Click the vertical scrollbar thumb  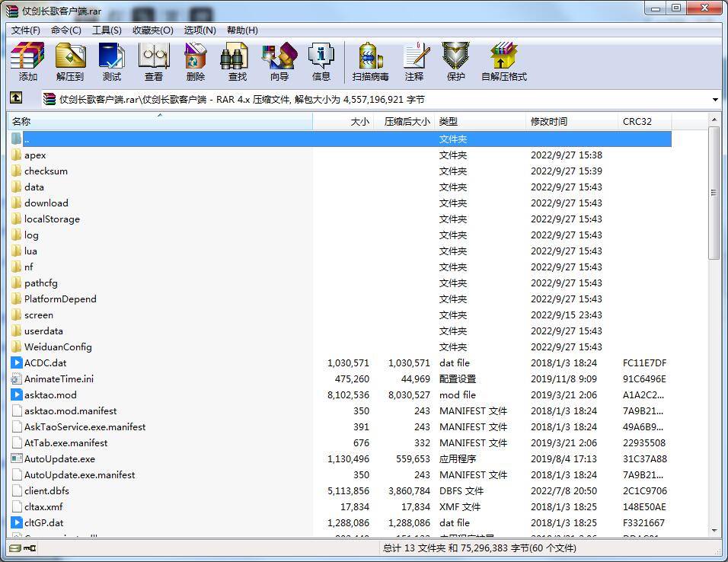pyautogui.click(x=714, y=193)
